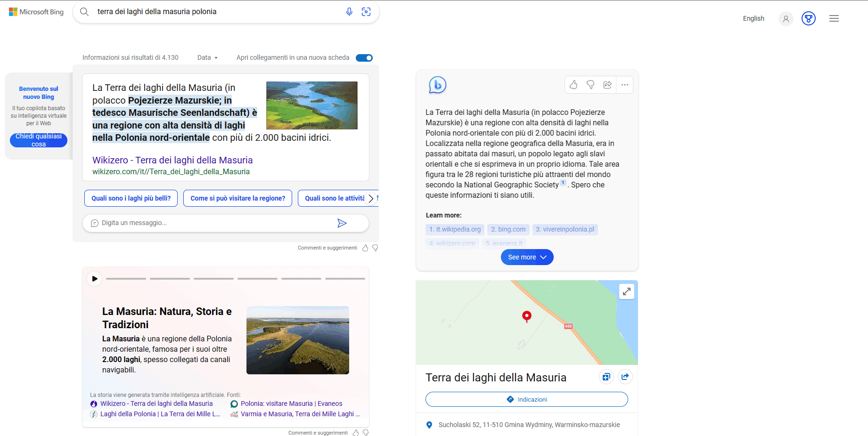Jump to first story progress segment
Screen dimensions: 868x436
point(126,279)
